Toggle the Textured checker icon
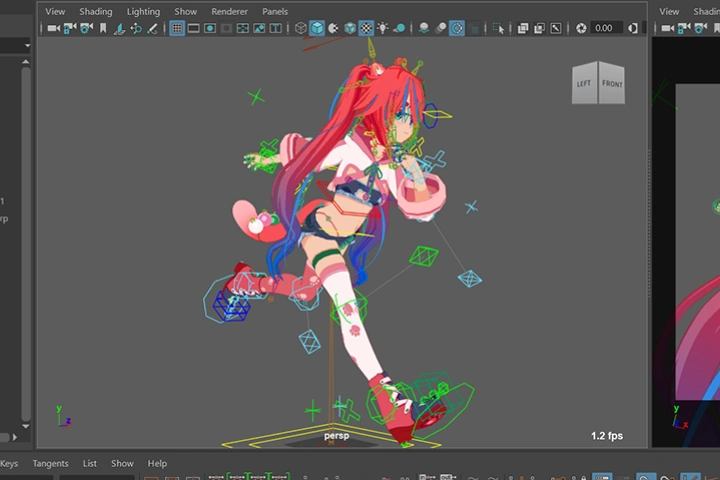The image size is (720, 480). coord(366,28)
